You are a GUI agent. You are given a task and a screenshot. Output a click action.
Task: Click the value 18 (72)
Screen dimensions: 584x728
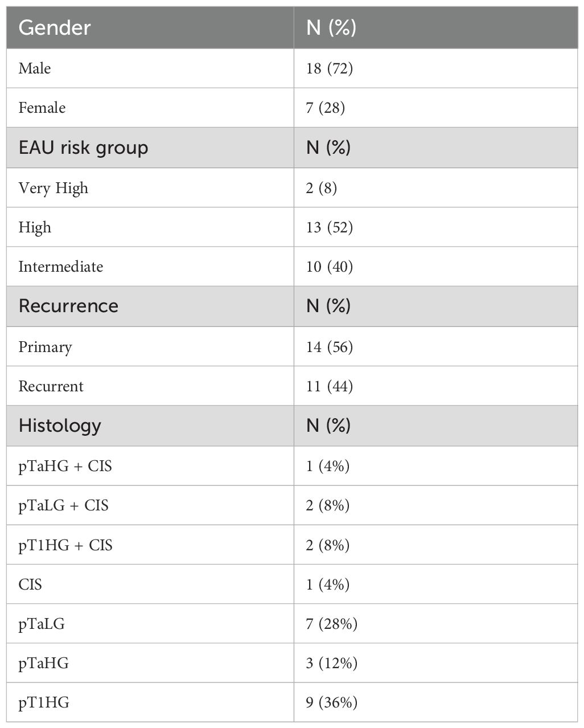[330, 68]
